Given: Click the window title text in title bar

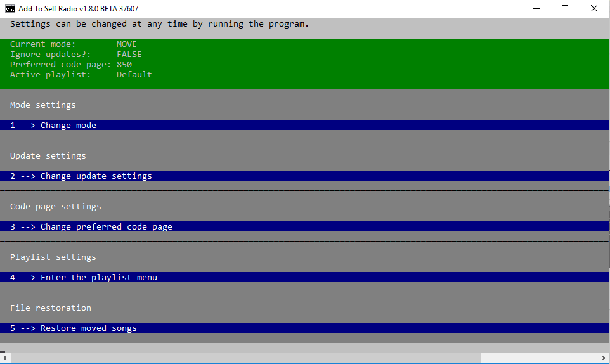Looking at the screenshot, I should pyautogui.click(x=79, y=9).
